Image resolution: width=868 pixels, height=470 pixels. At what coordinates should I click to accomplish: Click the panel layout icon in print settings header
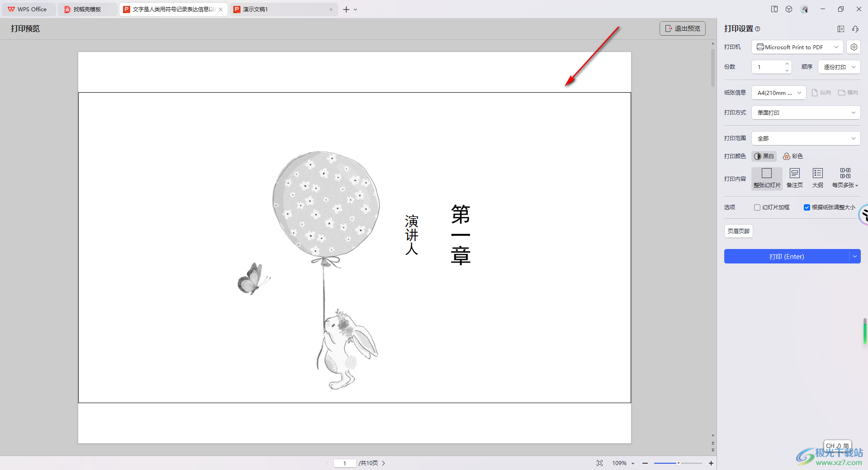tap(841, 29)
